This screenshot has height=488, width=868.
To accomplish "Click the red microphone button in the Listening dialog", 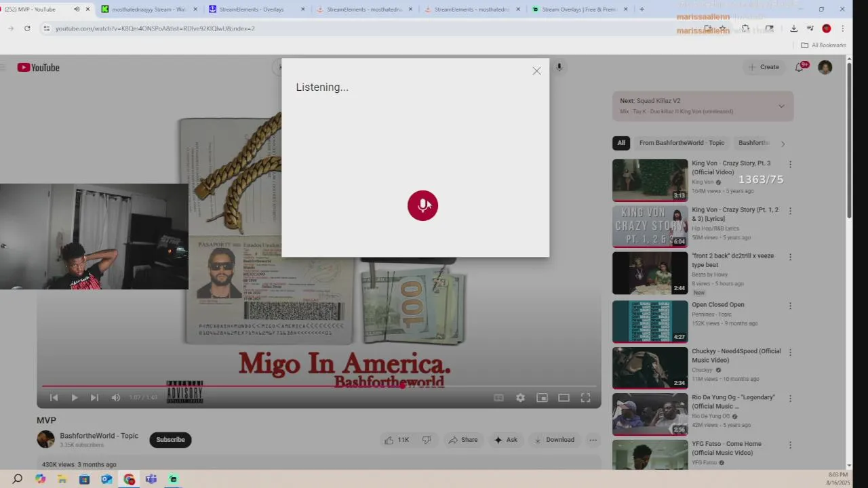I will pyautogui.click(x=422, y=205).
